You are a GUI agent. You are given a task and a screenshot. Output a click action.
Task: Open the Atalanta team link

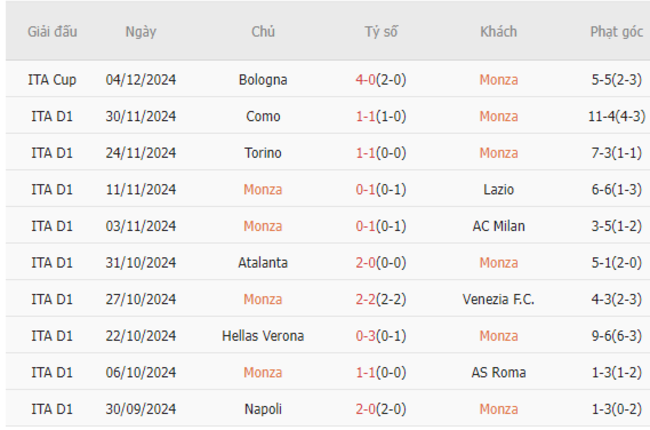[263, 262]
